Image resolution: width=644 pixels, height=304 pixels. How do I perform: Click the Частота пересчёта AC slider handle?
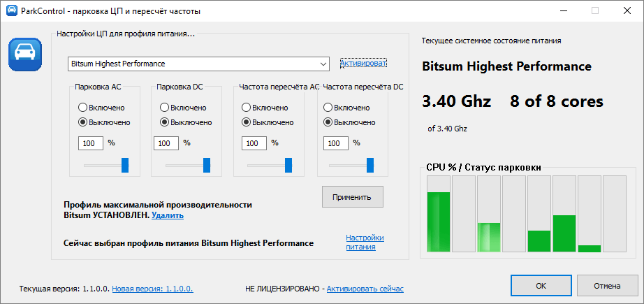point(288,165)
